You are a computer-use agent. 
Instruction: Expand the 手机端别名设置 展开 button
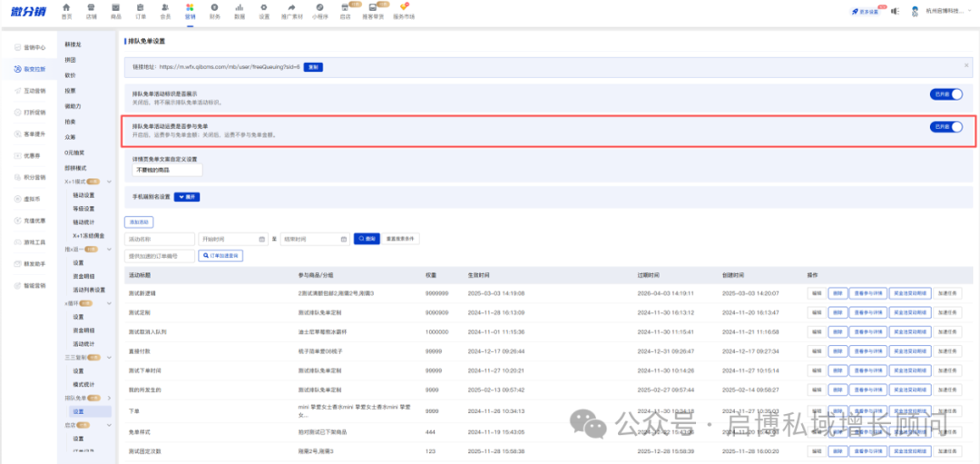point(186,196)
